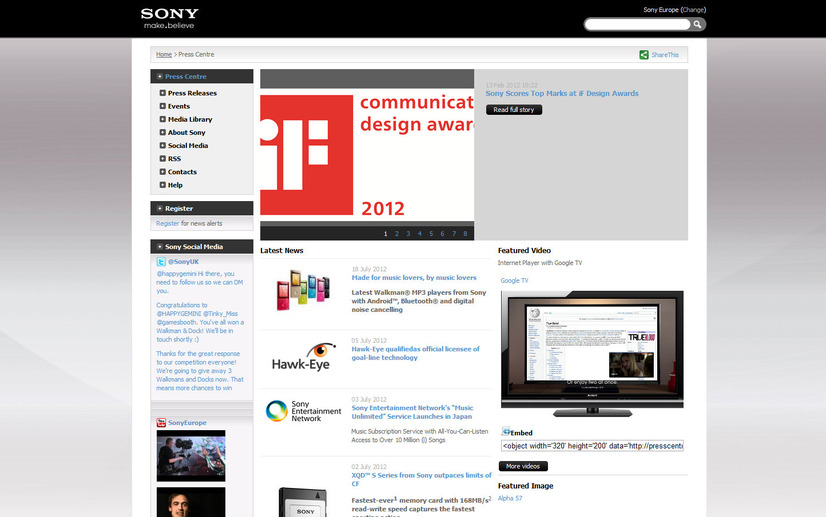Go to slide 7 of carousel
Screen dimensions: 826x517
pyautogui.click(x=454, y=233)
